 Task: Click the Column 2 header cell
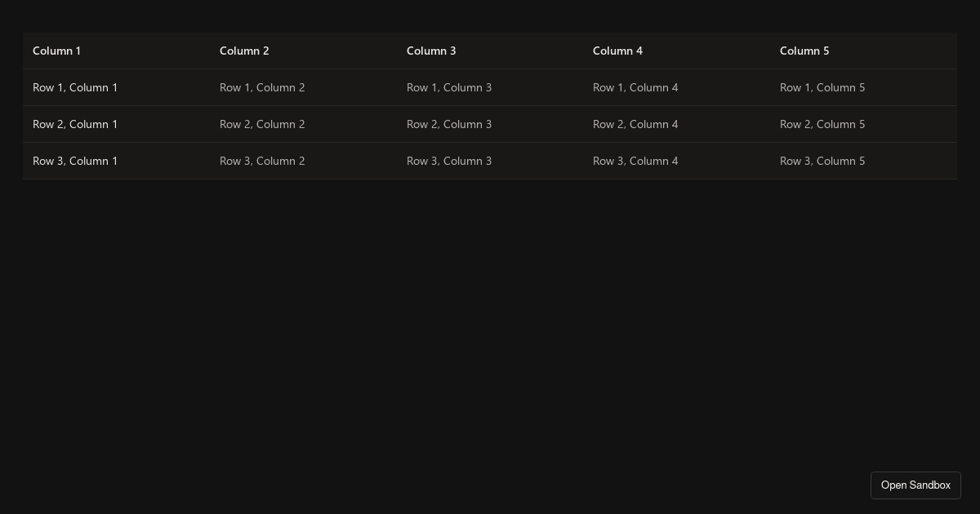tap(244, 51)
